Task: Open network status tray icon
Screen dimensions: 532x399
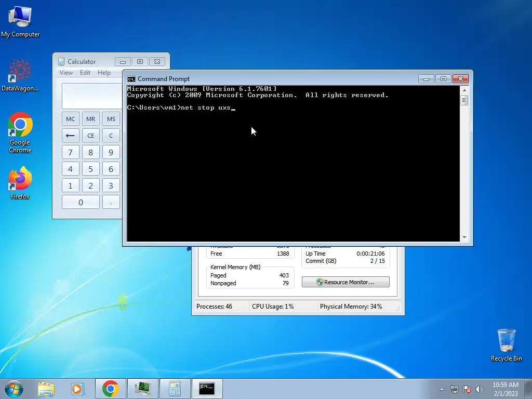Action: coord(454,389)
